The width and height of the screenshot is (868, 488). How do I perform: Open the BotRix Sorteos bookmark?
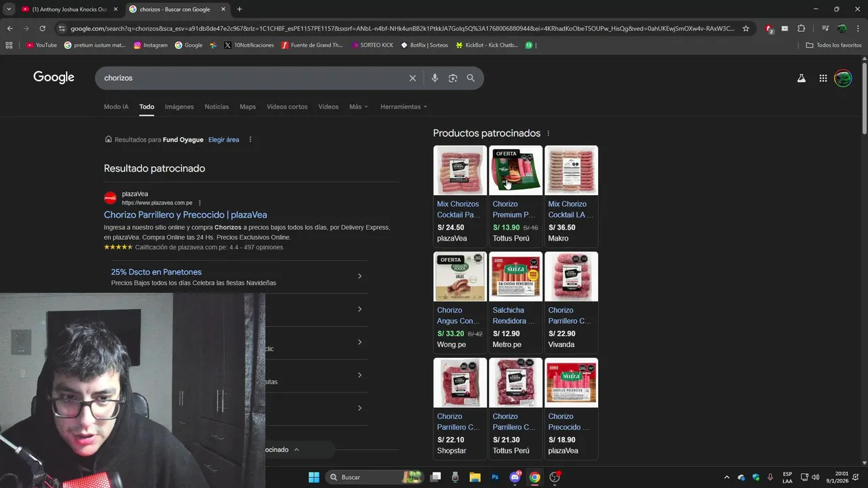(x=425, y=45)
